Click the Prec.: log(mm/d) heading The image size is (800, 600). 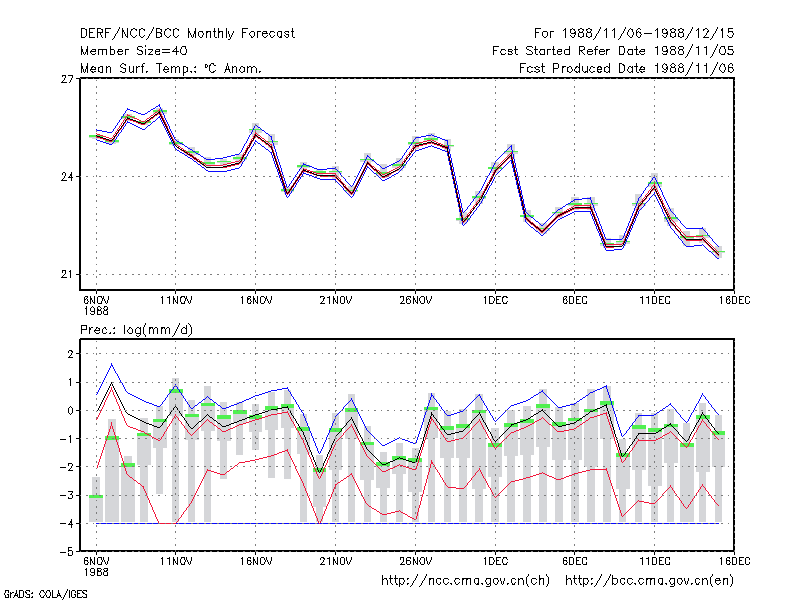(136, 330)
